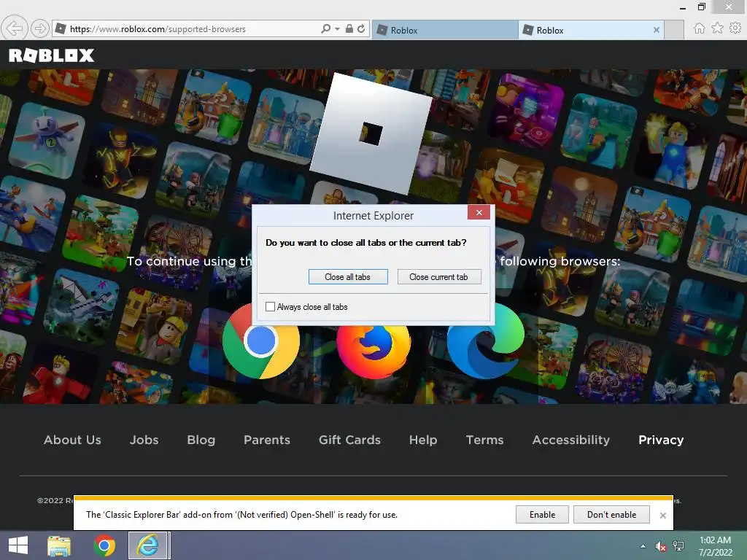Open the Parents footer link

(267, 440)
